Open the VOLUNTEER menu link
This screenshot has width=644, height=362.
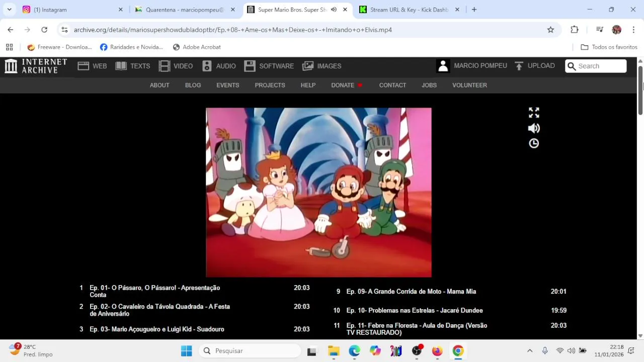tap(469, 85)
